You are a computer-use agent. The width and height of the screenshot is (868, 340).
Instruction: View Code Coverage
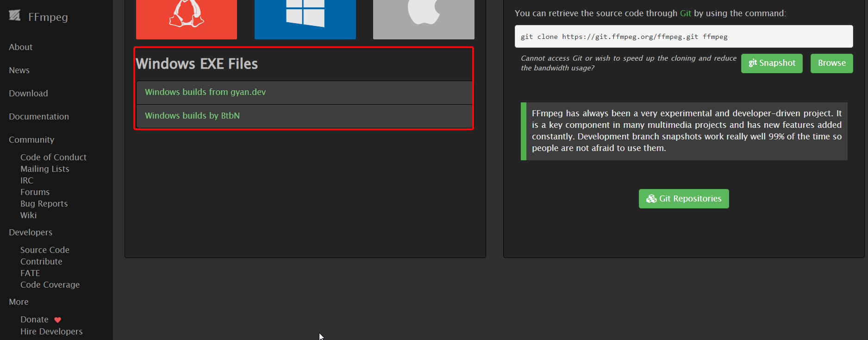pos(50,285)
